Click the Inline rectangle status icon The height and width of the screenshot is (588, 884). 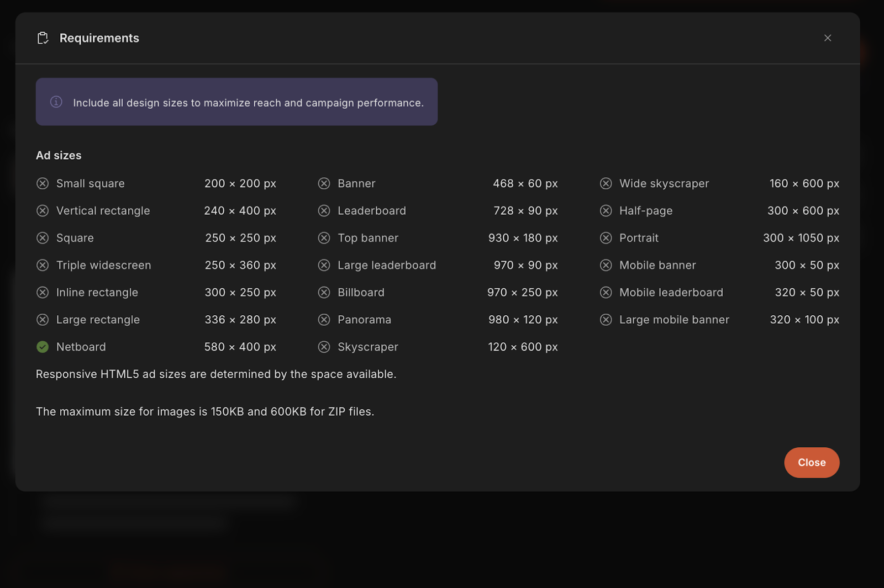pos(43,293)
